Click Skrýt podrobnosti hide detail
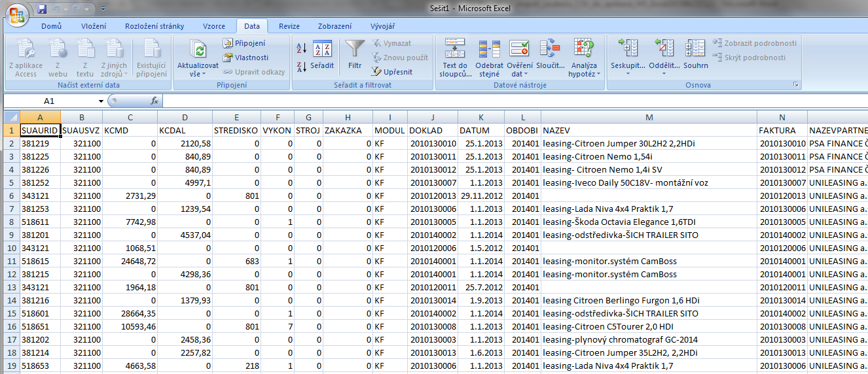The image size is (868, 374). pos(750,58)
